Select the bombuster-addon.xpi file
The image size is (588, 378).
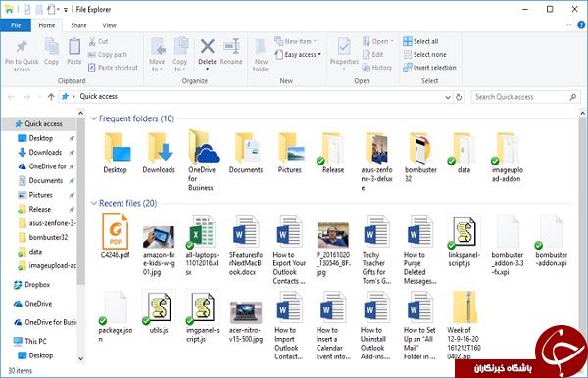click(551, 241)
